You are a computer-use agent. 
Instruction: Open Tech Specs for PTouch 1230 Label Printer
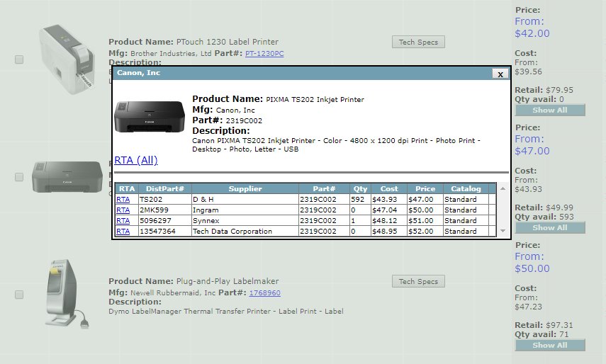(x=418, y=42)
